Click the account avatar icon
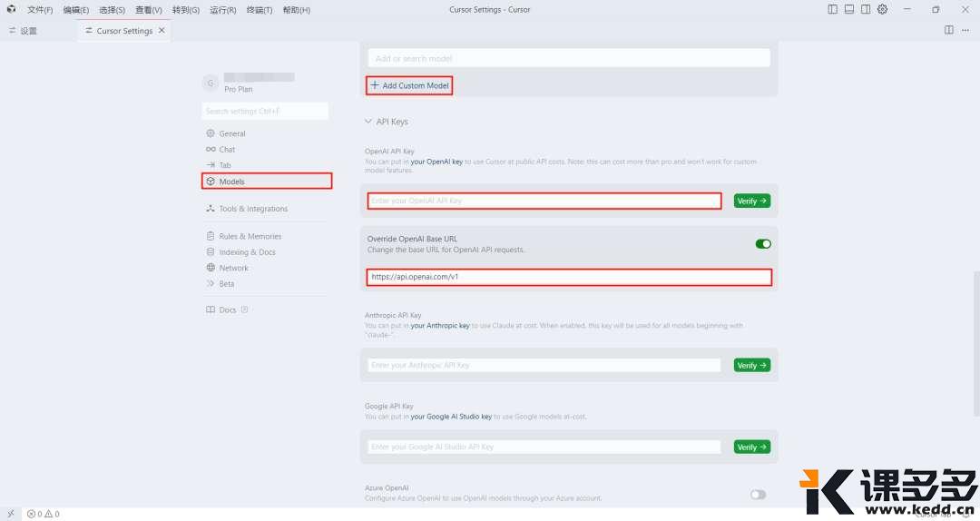The image size is (980, 521). (211, 83)
